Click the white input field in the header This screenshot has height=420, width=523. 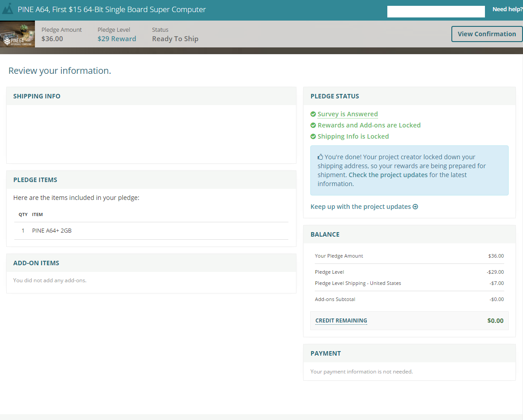pos(436,12)
